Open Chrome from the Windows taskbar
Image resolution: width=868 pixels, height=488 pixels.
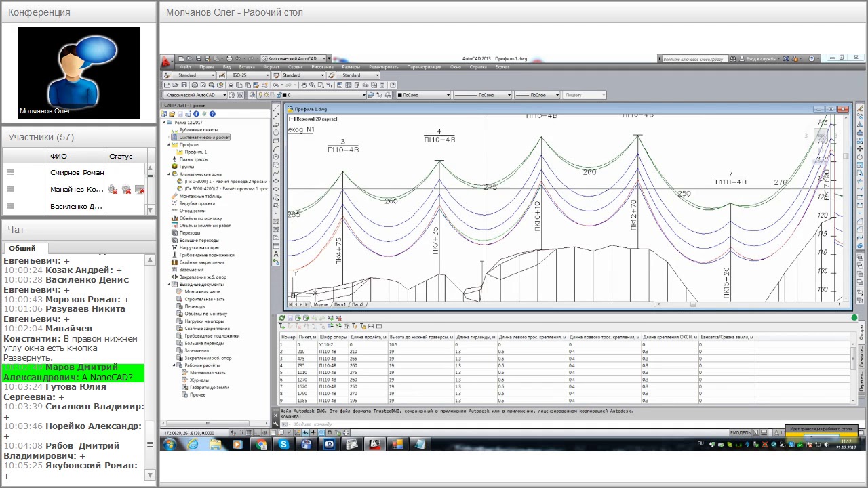(x=261, y=445)
